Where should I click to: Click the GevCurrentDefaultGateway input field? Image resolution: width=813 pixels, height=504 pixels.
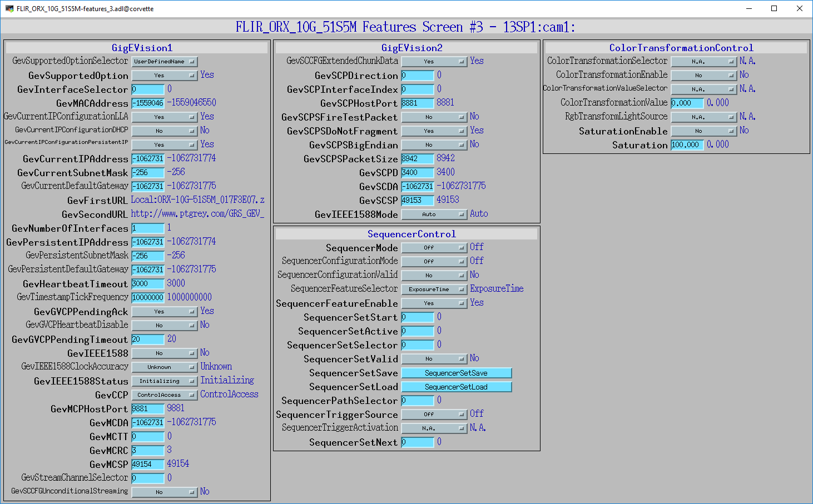coord(148,187)
